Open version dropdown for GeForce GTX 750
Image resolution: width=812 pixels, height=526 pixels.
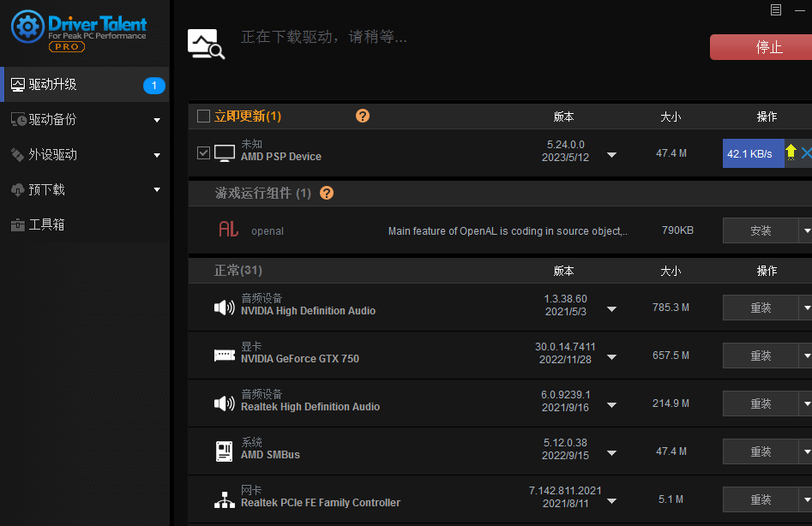pyautogui.click(x=611, y=357)
